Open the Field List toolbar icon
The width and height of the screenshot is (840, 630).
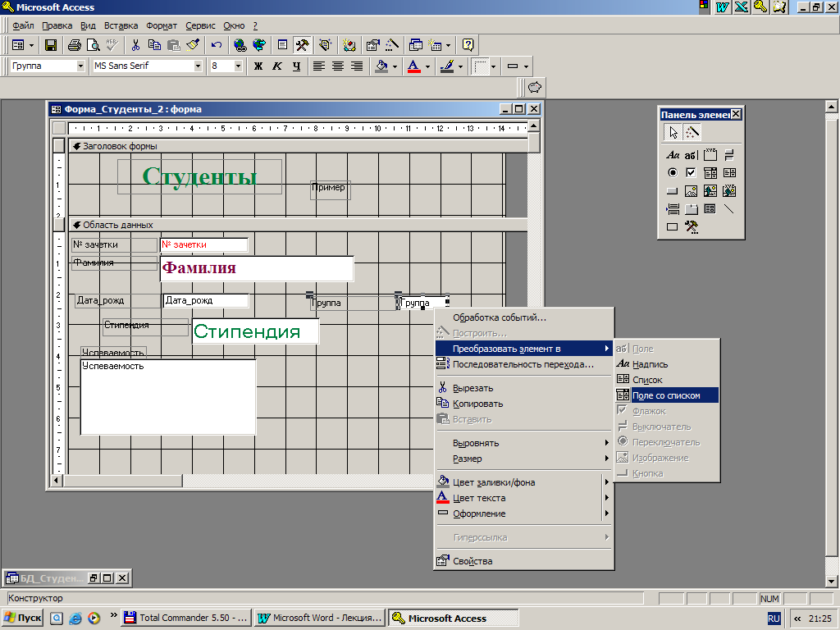click(x=282, y=45)
